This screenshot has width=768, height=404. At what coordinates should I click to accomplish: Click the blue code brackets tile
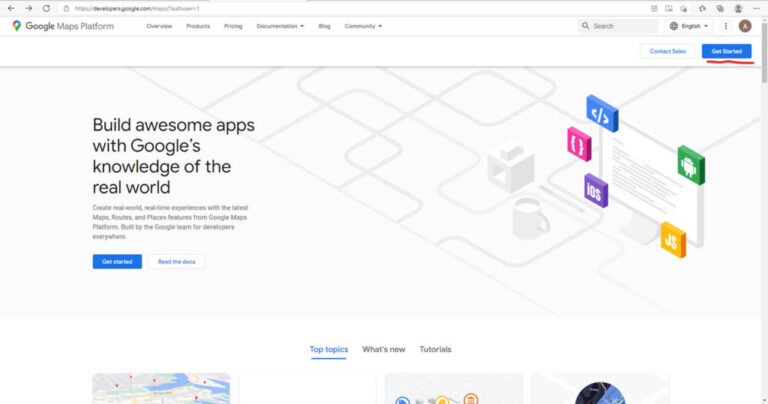pyautogui.click(x=602, y=114)
